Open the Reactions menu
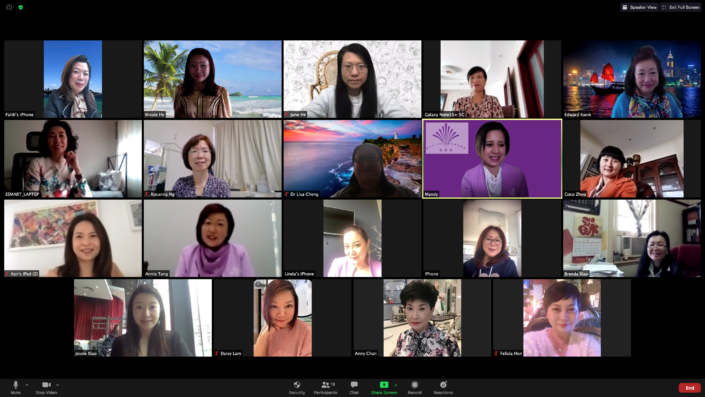The width and height of the screenshot is (705, 397). coord(443,387)
